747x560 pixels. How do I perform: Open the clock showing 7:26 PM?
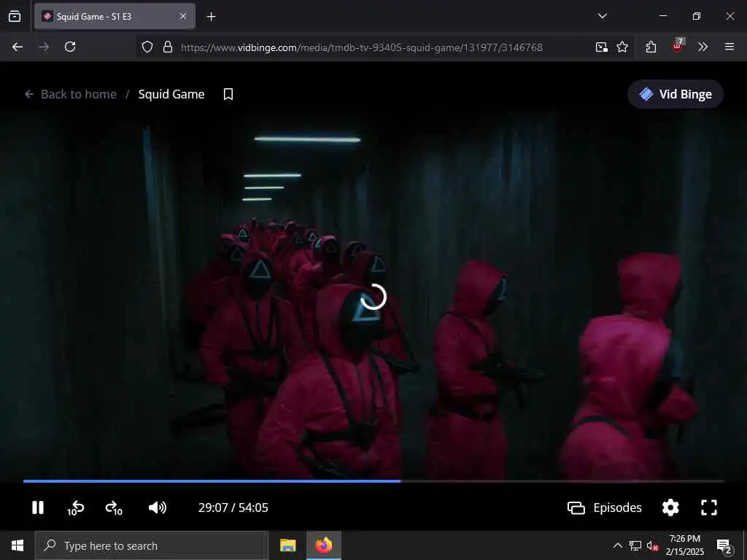point(684,545)
